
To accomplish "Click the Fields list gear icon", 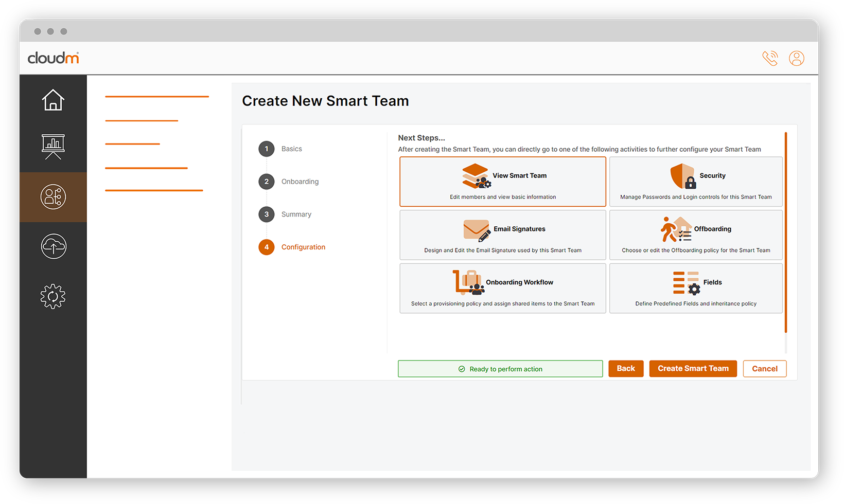I will click(687, 283).
